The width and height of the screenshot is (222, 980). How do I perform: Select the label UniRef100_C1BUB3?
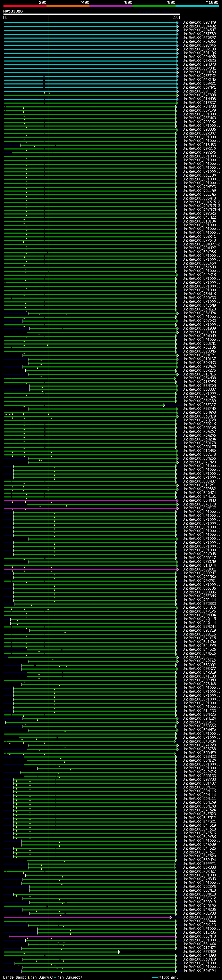coord(199,145)
